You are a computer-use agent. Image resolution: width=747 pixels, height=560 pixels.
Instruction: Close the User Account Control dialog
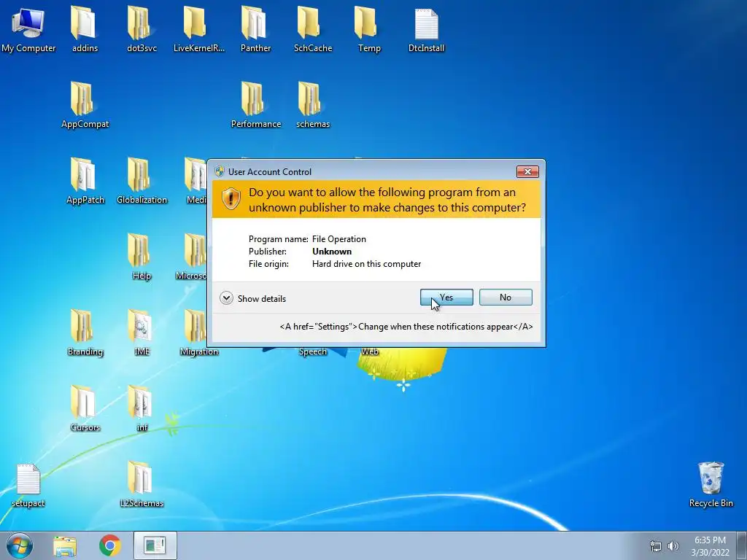click(x=527, y=171)
